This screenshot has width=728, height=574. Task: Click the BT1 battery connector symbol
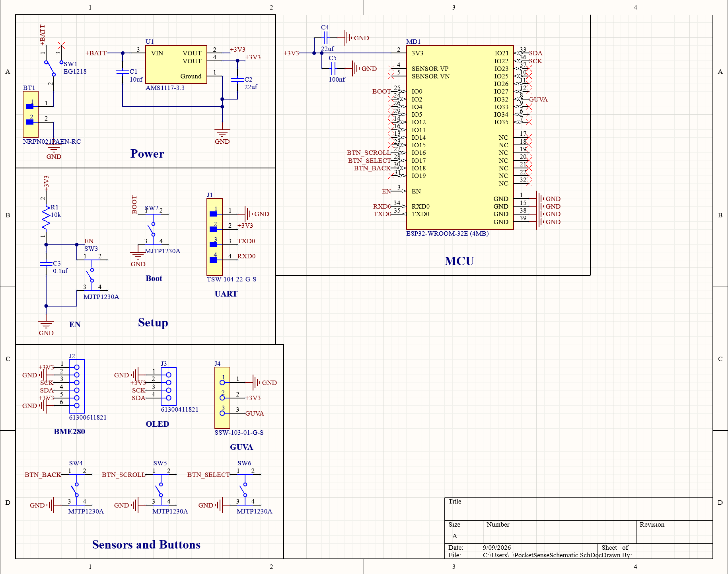(31, 114)
